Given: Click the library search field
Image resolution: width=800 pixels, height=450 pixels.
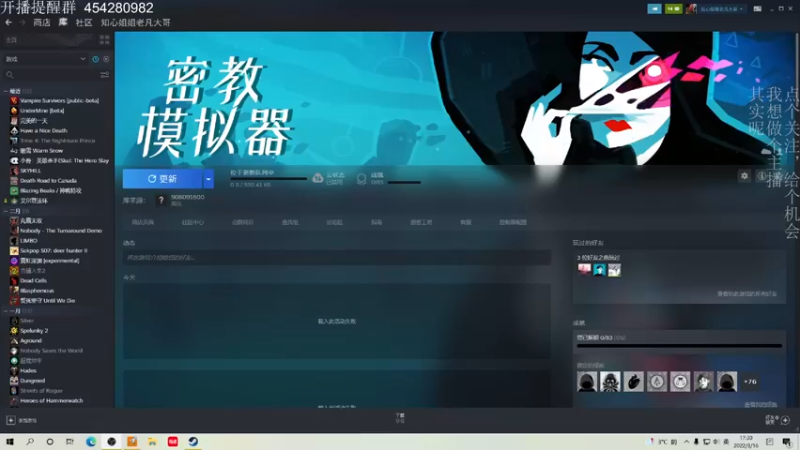Looking at the screenshot, I should click(51, 75).
